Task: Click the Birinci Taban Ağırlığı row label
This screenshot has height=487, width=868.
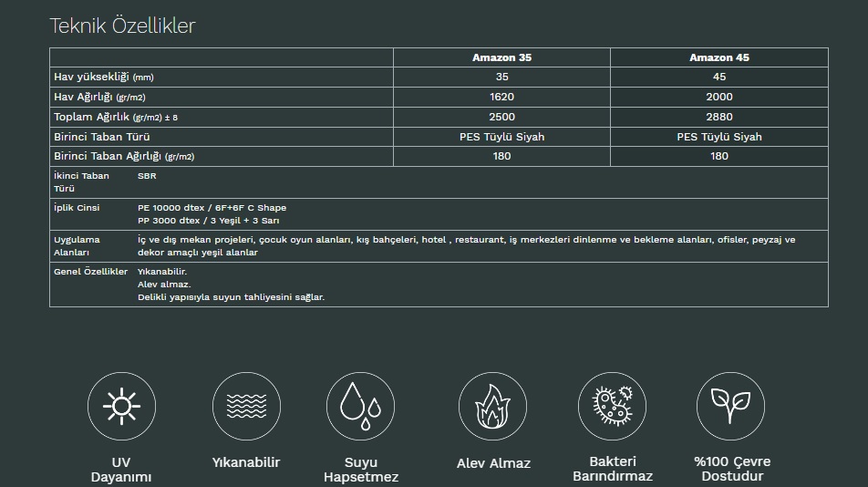Action: coord(123,157)
